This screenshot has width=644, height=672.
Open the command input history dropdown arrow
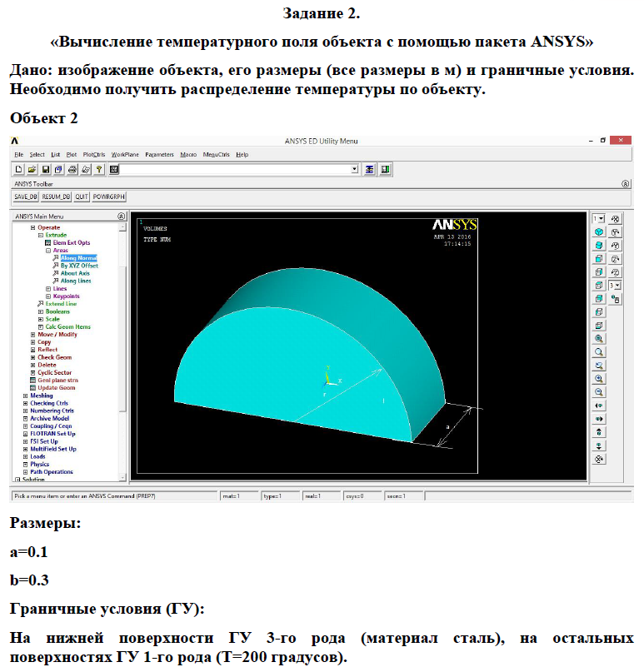coord(355,169)
